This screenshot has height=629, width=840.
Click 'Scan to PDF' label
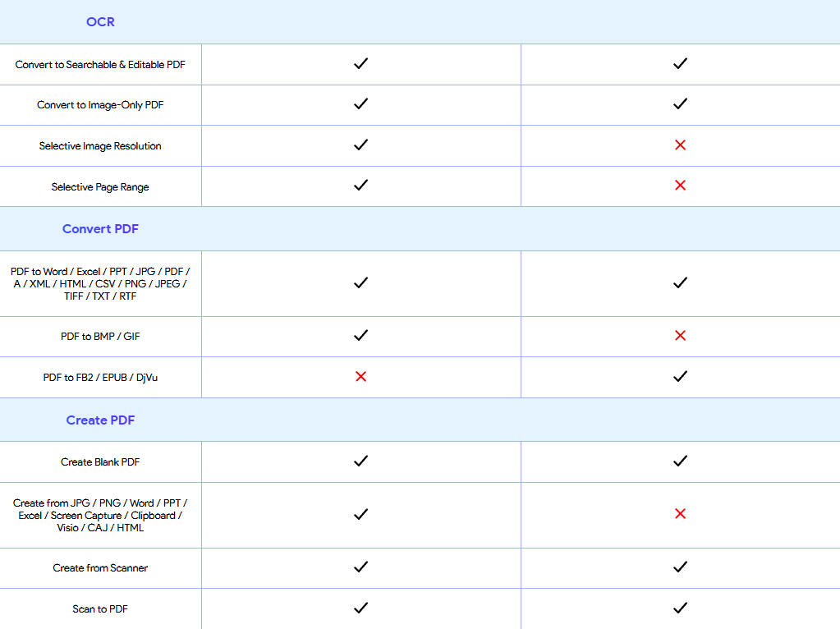100,609
